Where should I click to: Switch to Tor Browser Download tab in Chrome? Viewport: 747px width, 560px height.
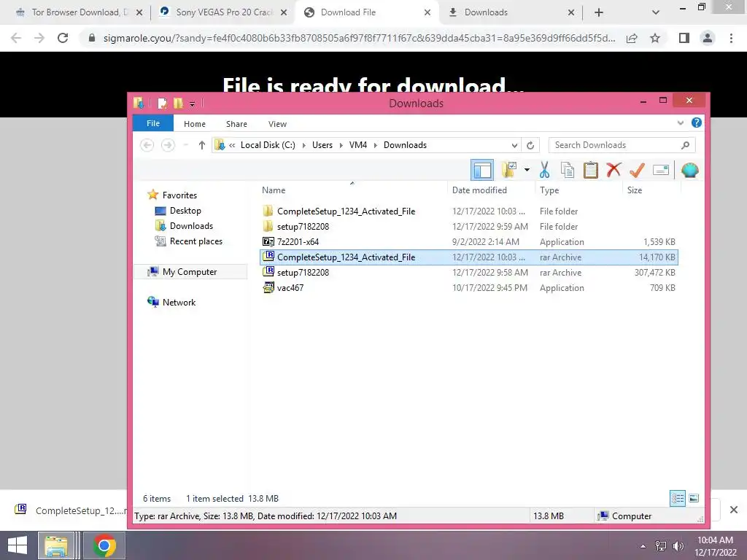80,12
